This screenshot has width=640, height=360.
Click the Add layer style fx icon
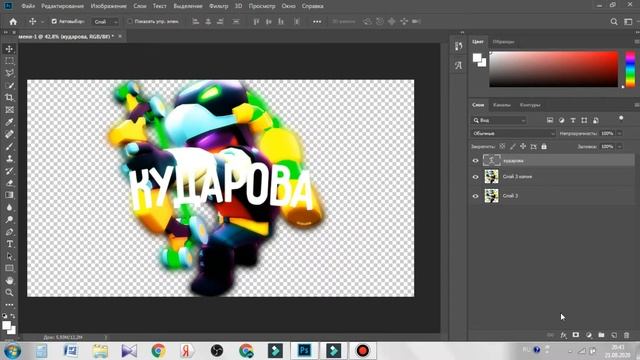[x=563, y=335]
